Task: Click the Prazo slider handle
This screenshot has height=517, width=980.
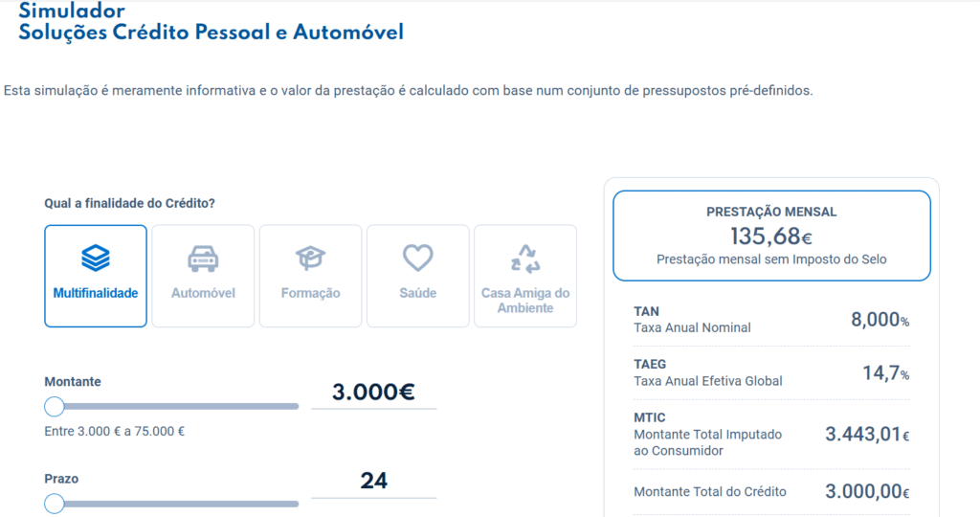Action: 55,504
